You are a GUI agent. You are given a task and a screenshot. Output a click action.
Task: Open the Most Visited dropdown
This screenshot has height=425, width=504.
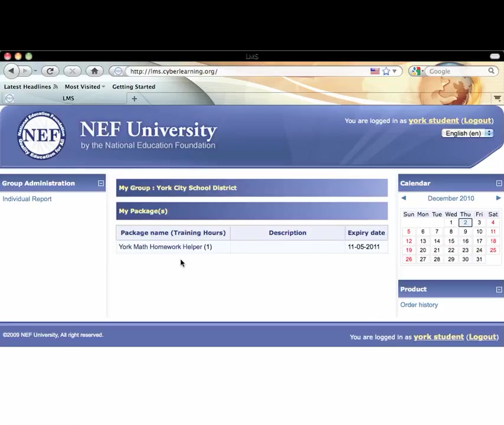(x=102, y=86)
